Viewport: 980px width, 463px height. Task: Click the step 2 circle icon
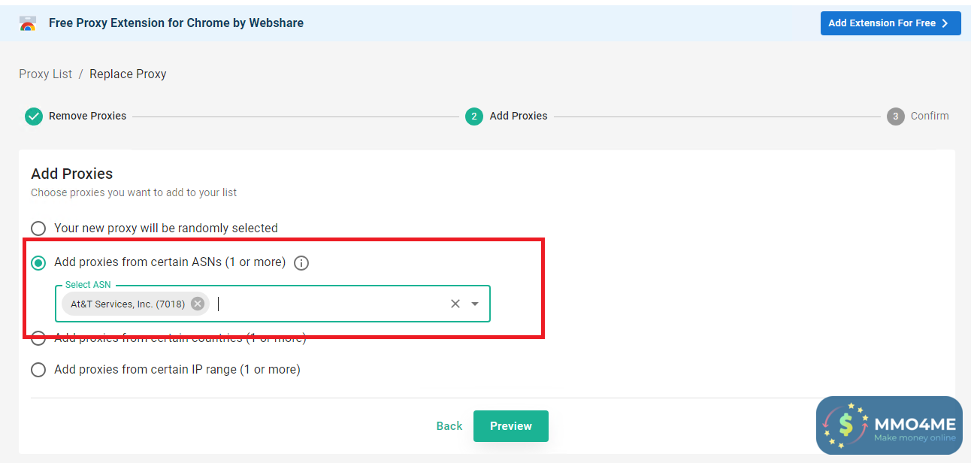(x=473, y=117)
